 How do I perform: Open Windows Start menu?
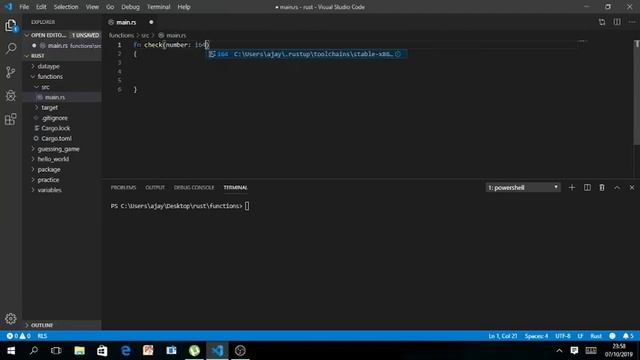[x=11, y=351]
